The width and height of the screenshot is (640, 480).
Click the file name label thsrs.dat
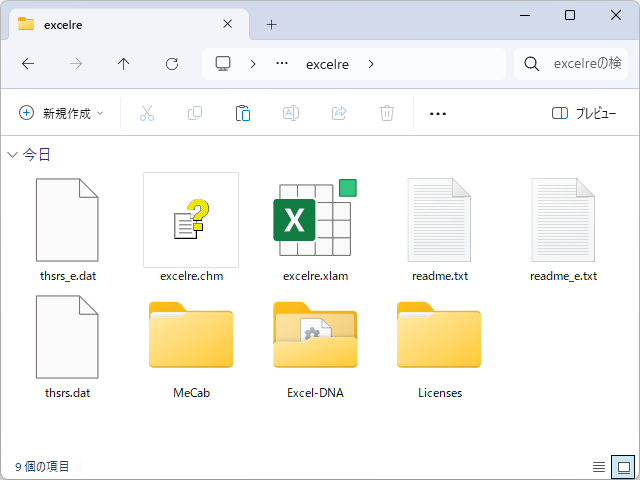[68, 393]
